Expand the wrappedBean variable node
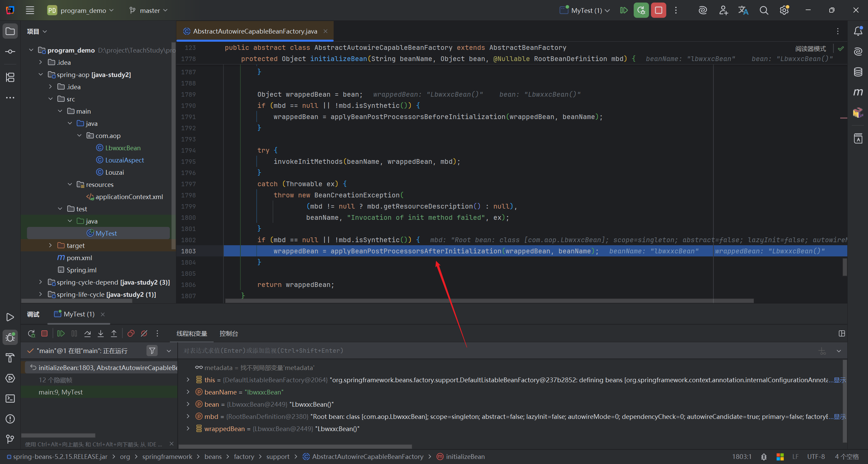868x464 pixels. click(x=188, y=428)
